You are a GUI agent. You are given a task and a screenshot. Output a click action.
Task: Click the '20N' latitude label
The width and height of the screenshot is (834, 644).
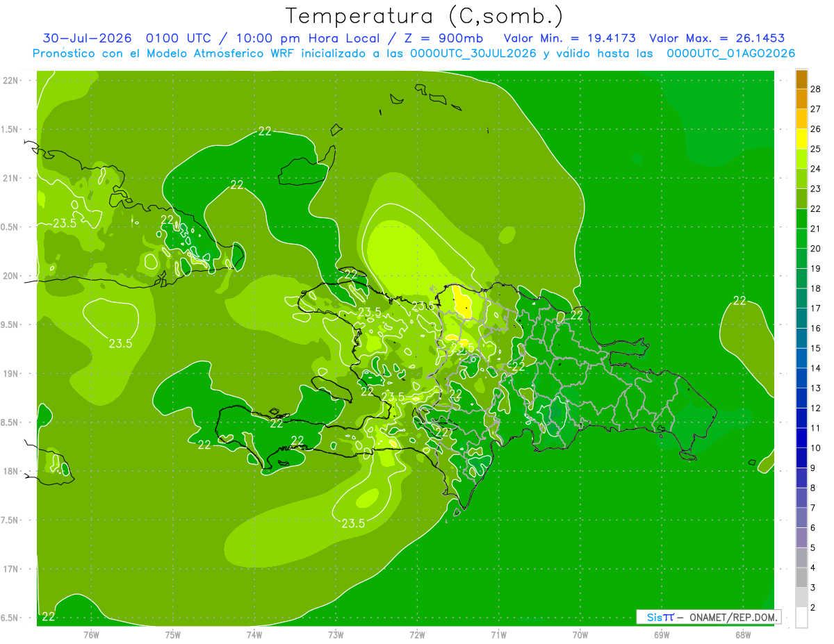pos(11,276)
